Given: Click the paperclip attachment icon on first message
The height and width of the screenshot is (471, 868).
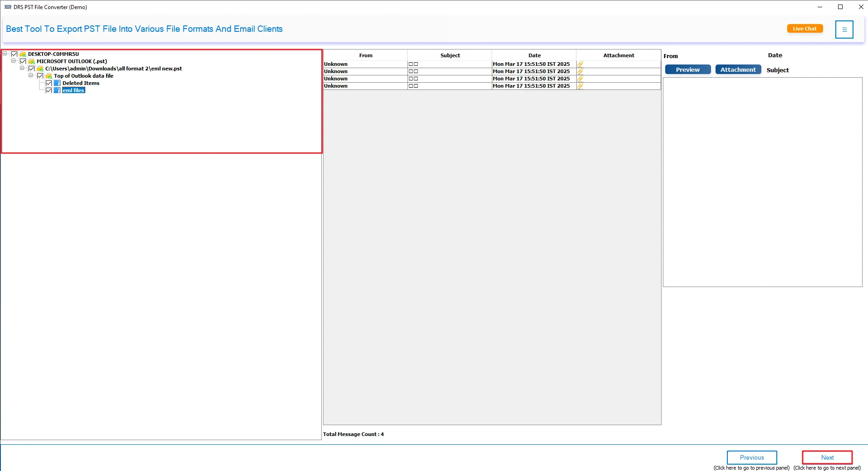Looking at the screenshot, I should point(580,64).
